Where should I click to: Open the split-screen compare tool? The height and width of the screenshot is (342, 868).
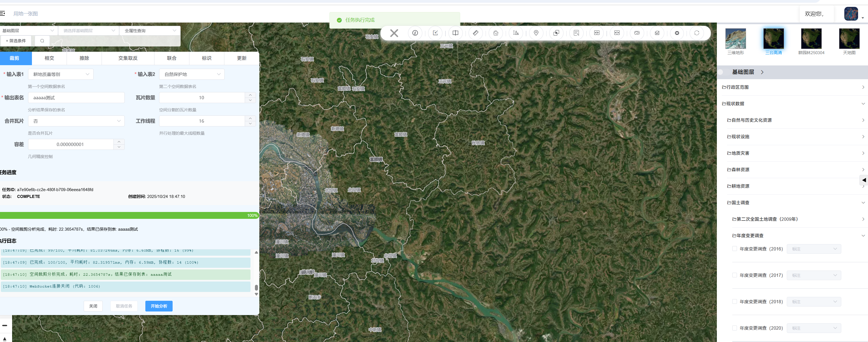(455, 33)
